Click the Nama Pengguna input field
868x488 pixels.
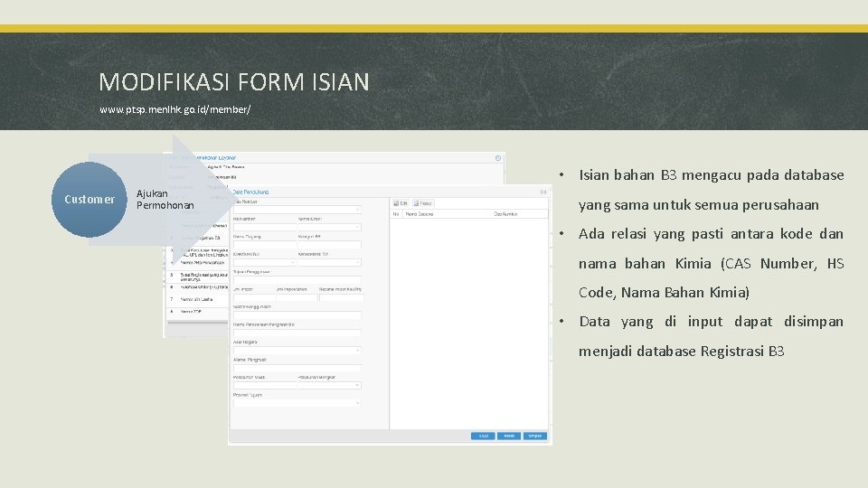tap(297, 315)
